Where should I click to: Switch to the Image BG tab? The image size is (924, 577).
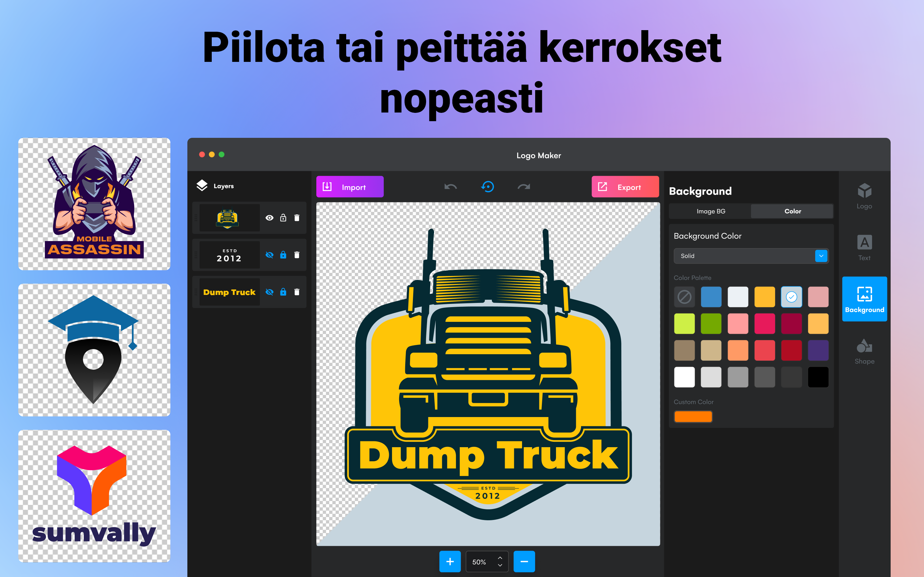click(711, 211)
